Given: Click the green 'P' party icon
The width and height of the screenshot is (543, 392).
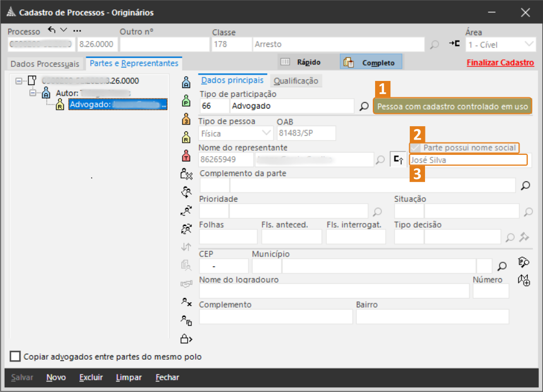Looking at the screenshot, I should point(186,100).
